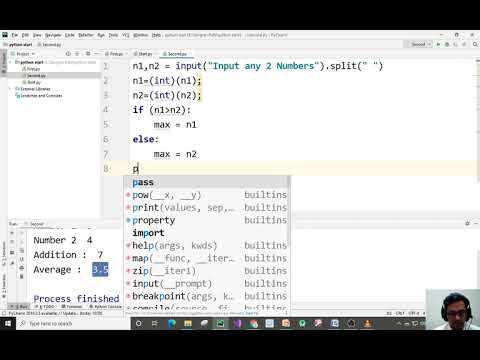Open the Run tool window button at bottom
The width and height of the screenshot is (480, 360).
pyautogui.click(x=19, y=306)
